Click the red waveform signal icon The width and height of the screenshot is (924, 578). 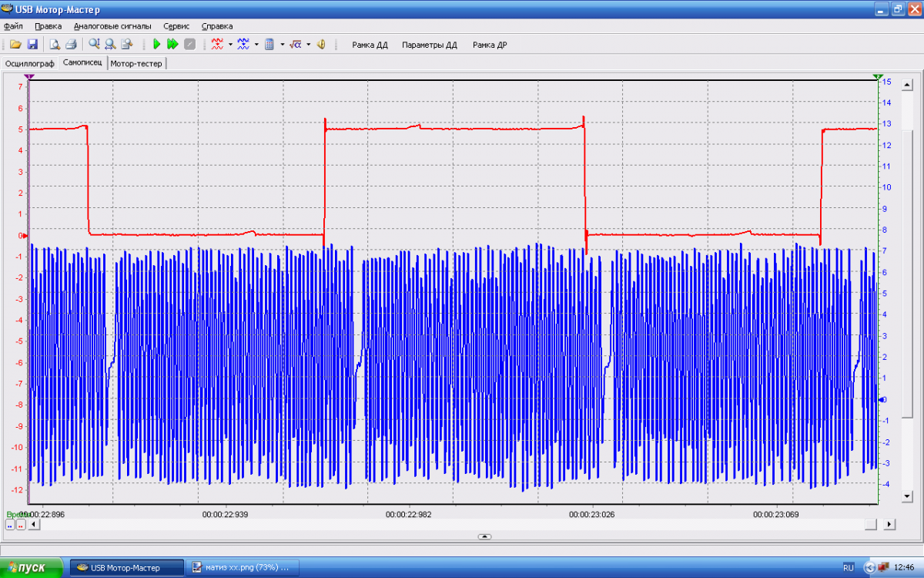(x=217, y=45)
